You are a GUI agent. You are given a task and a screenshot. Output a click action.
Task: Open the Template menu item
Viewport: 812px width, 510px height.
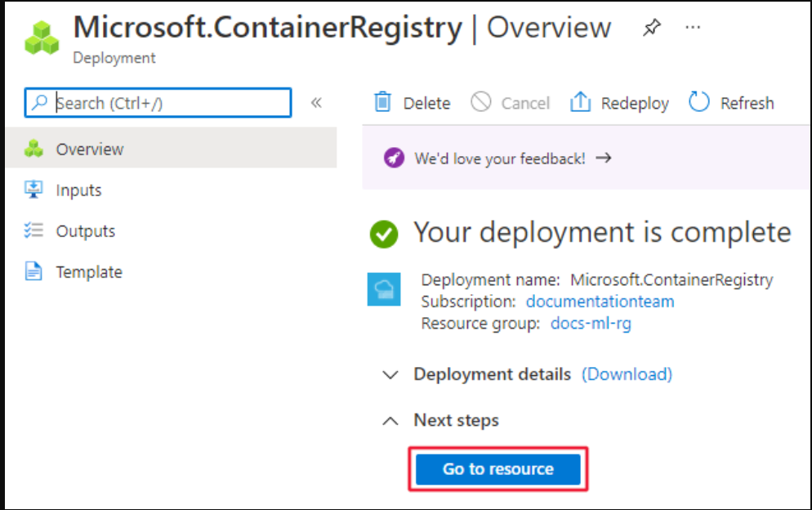tap(172, 271)
